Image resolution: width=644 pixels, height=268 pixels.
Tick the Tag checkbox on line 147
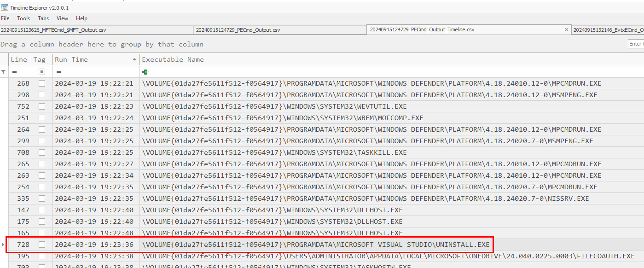pos(42,210)
